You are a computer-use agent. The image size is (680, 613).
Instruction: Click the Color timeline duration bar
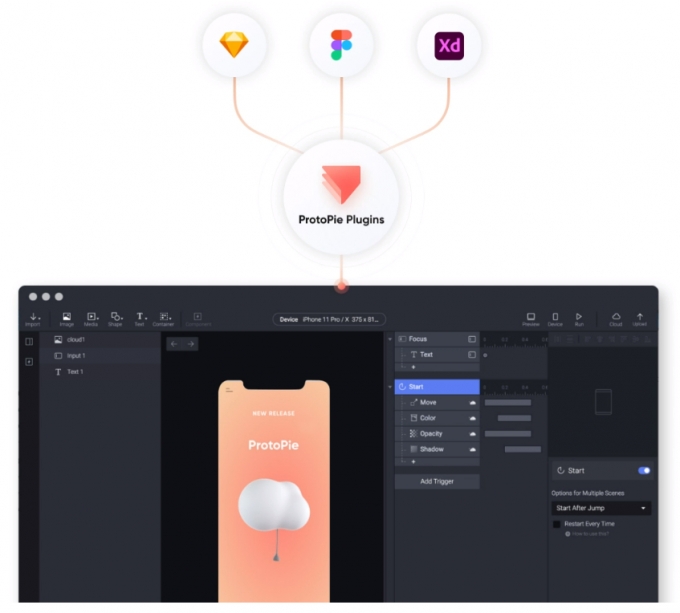point(514,418)
